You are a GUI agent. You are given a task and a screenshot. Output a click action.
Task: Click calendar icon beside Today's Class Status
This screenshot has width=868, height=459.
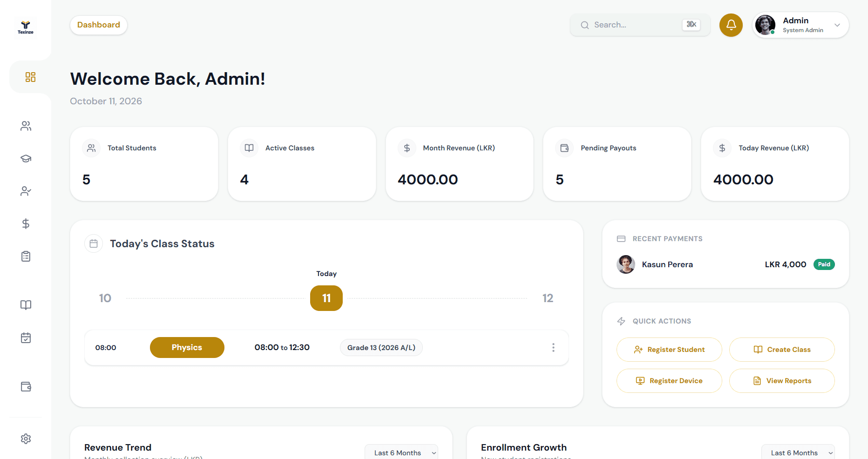tap(94, 243)
